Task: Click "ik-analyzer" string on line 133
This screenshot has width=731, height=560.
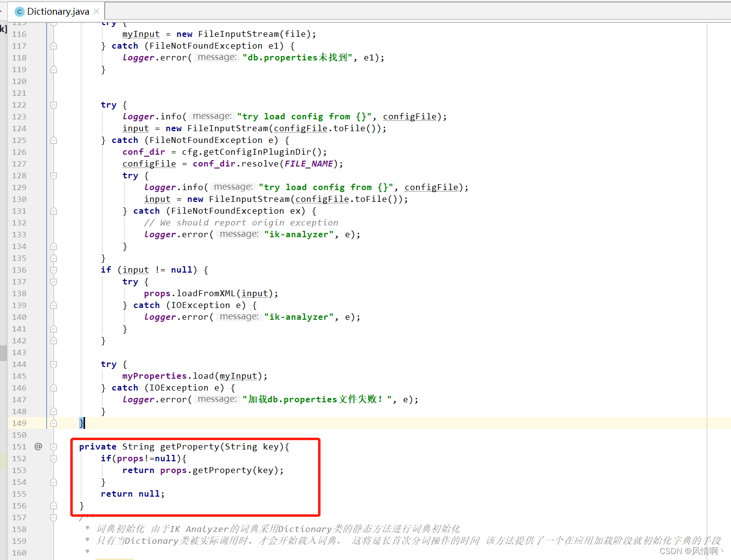Action: (299, 234)
